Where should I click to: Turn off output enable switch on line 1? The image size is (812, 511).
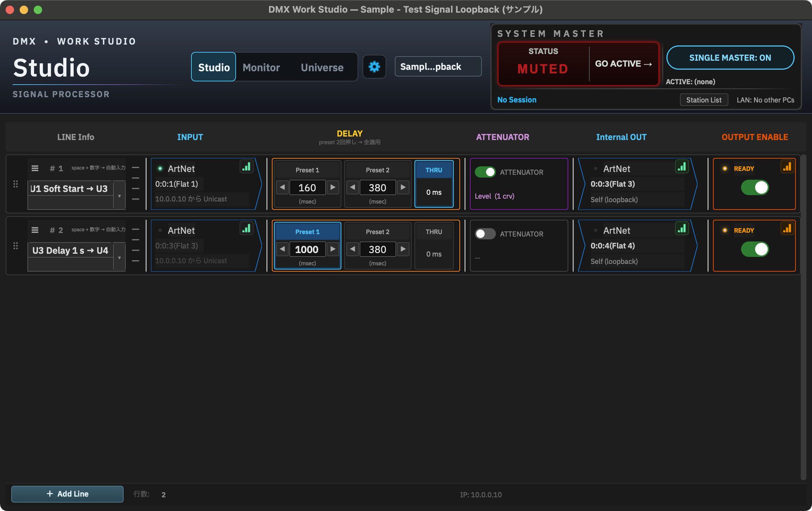(755, 187)
